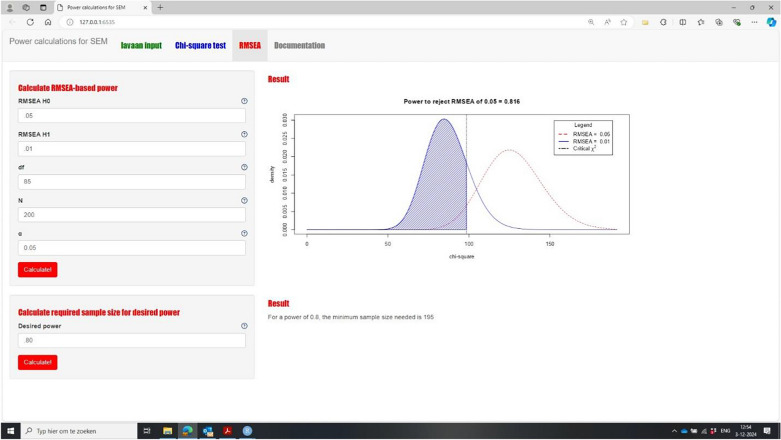This screenshot has width=781, height=440.
Task: Switch to Chi-square test tab
Action: [200, 45]
